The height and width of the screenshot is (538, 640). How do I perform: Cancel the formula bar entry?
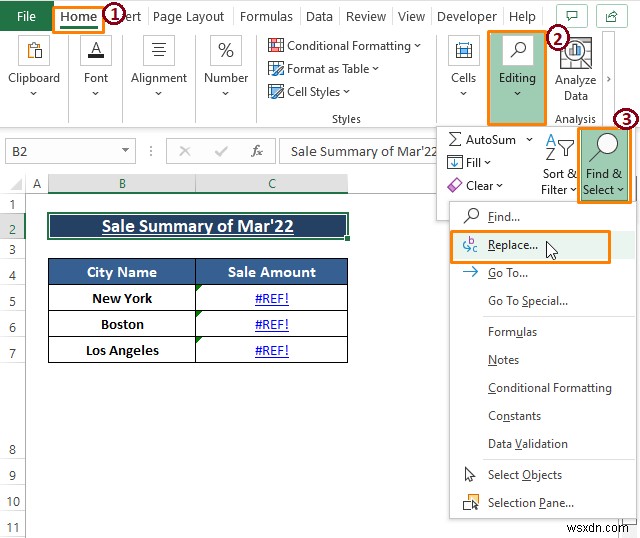pyautogui.click(x=185, y=151)
